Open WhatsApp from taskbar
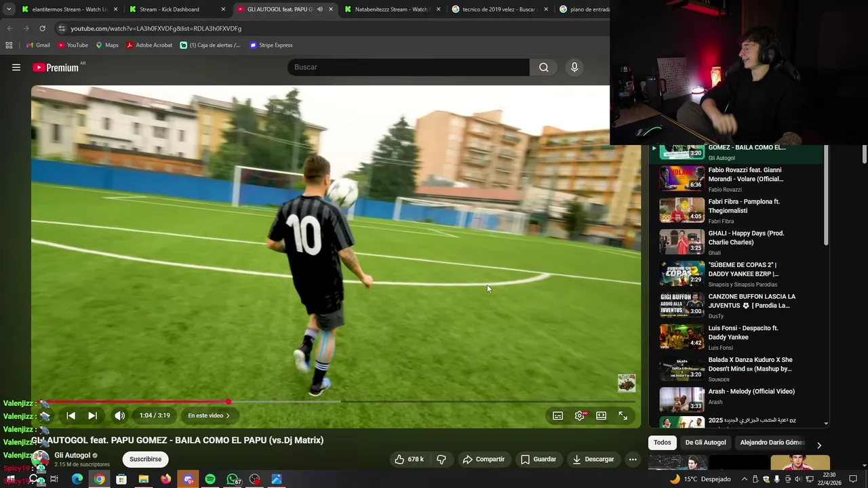Viewport: 868px width, 488px height. [233, 479]
